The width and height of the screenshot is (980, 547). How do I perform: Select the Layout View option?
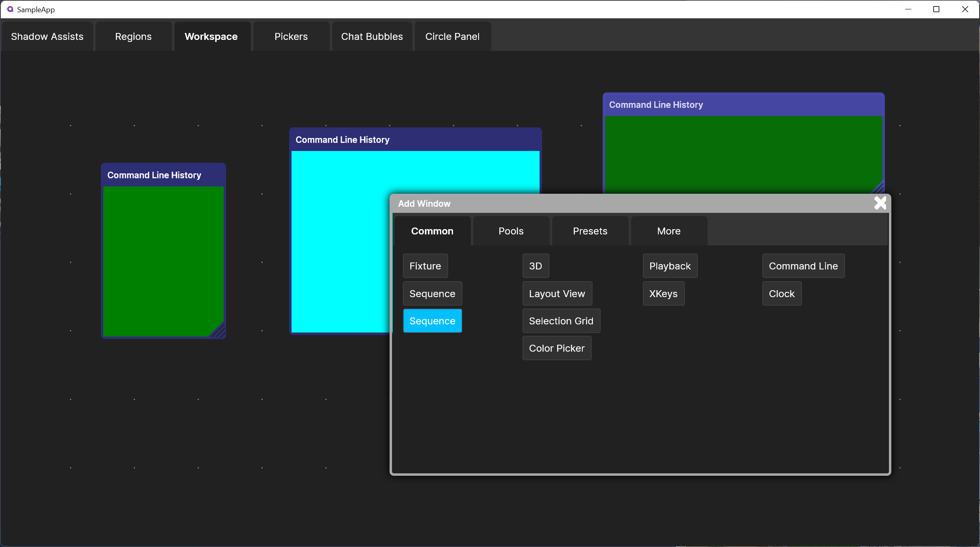coord(557,293)
